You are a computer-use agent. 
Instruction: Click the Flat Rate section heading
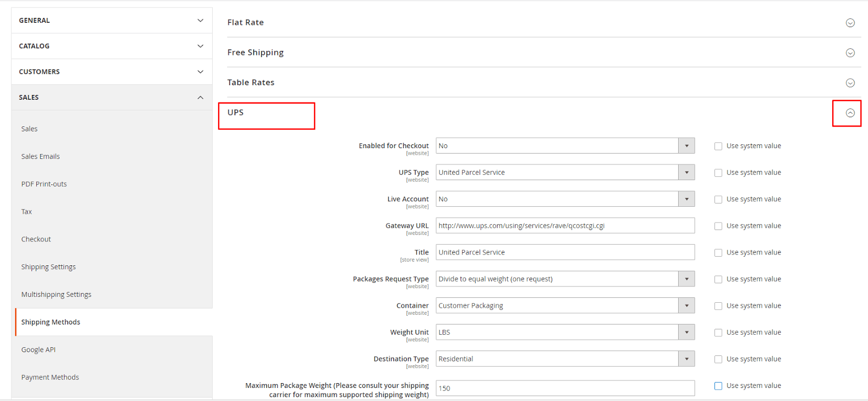point(245,22)
